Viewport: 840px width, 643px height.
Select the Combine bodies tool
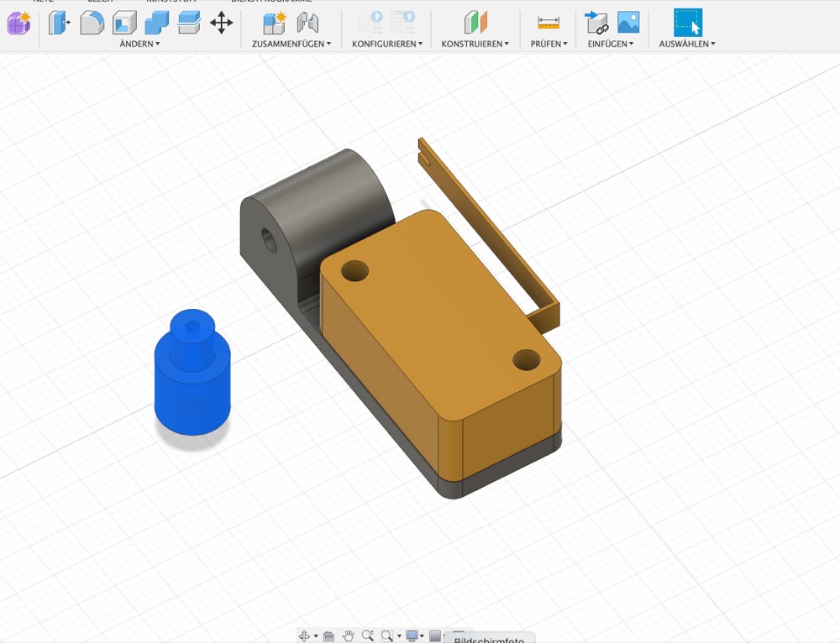click(156, 23)
